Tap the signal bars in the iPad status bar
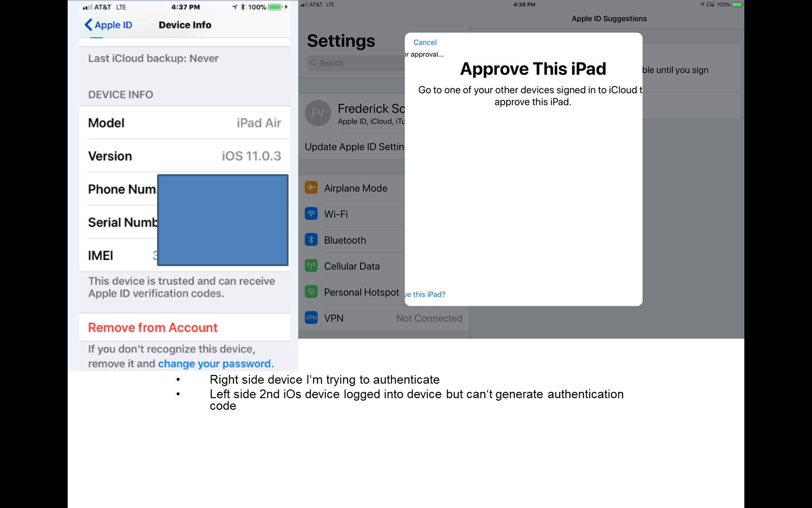The height and width of the screenshot is (508, 812). [x=304, y=4]
